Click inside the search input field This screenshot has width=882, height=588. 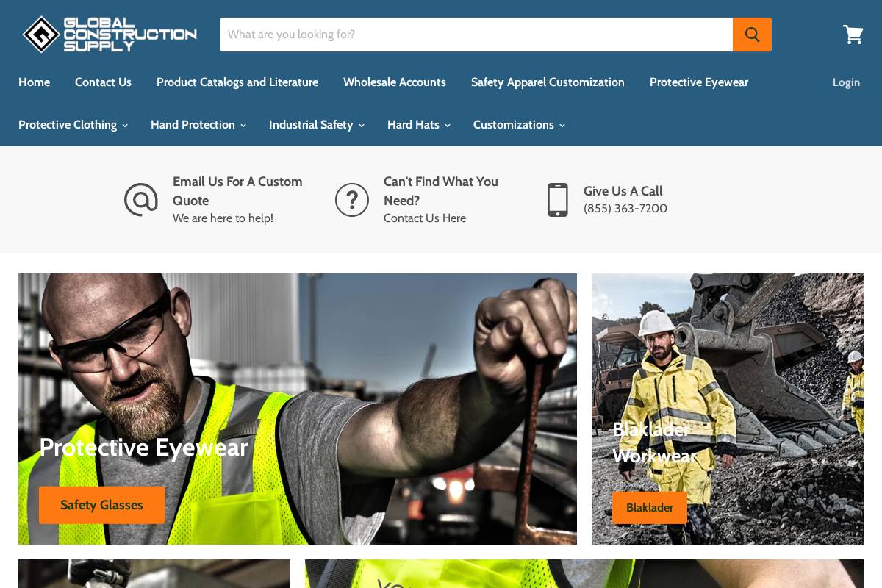[x=476, y=35]
